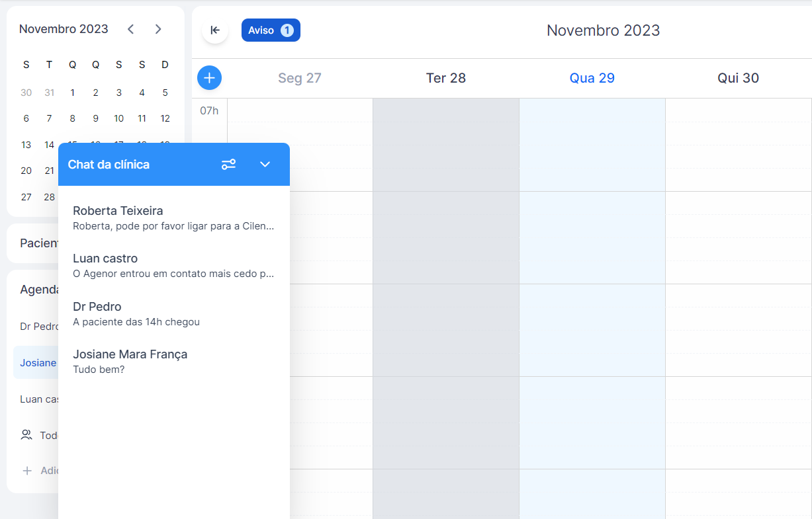Select Seg 27 column header
The image size is (812, 519).
[299, 78]
